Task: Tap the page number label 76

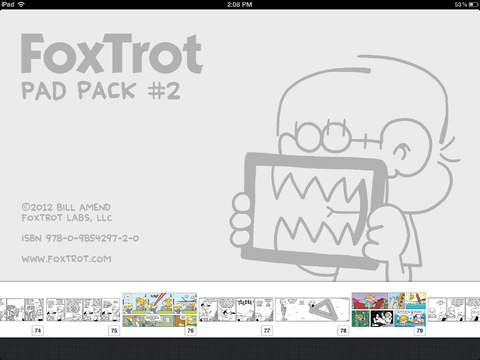Action: 190,330
